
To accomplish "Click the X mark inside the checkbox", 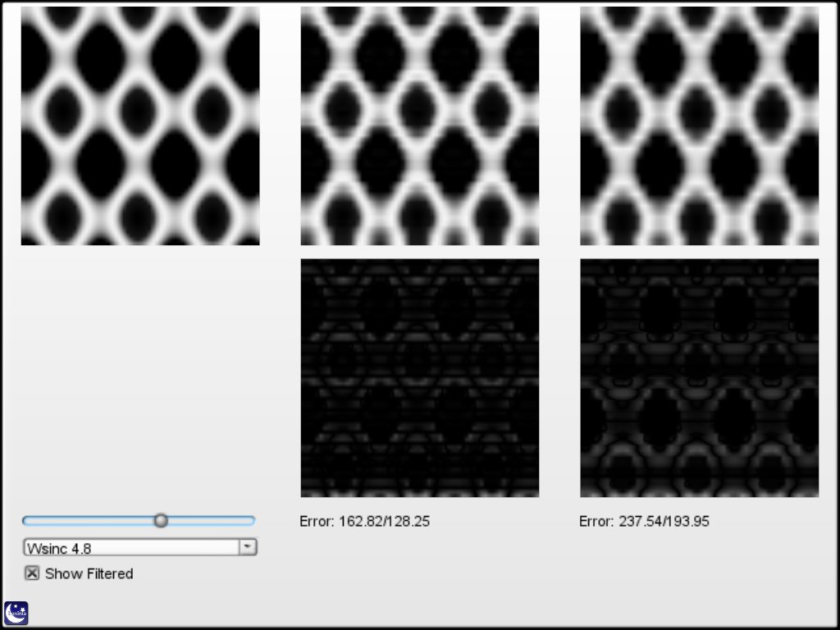I will pyautogui.click(x=32, y=573).
